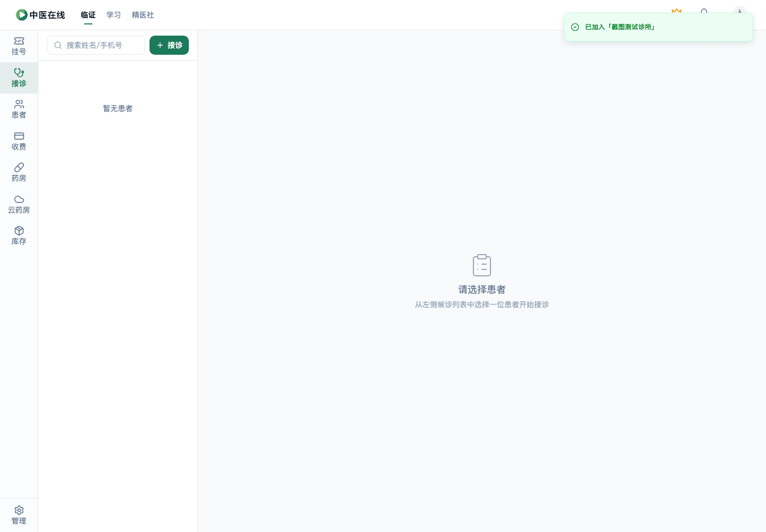Open the 药房 pharmacy pill icon

[19, 167]
